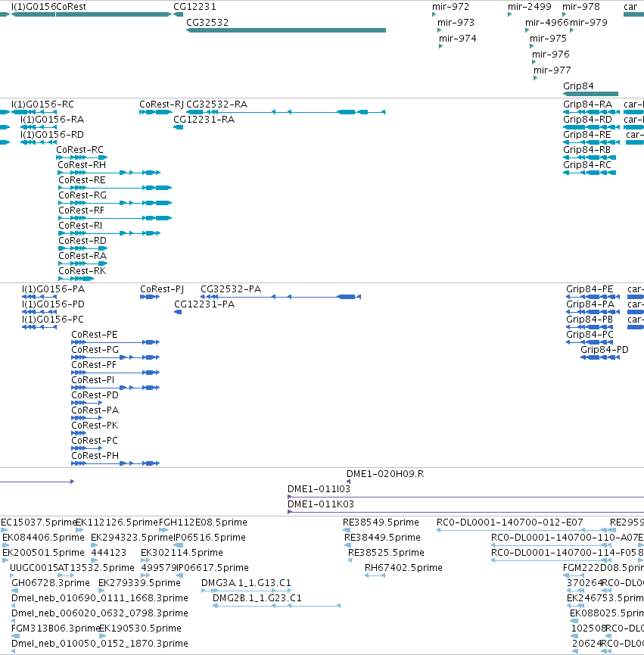644x655 pixels.
Task: Click the DME1-020H09.R feature label
Action: point(385,474)
